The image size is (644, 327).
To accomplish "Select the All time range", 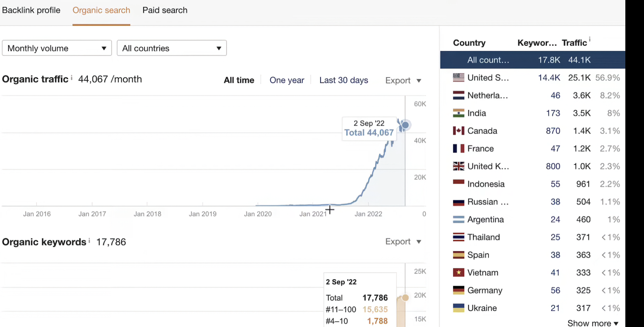I will (239, 80).
